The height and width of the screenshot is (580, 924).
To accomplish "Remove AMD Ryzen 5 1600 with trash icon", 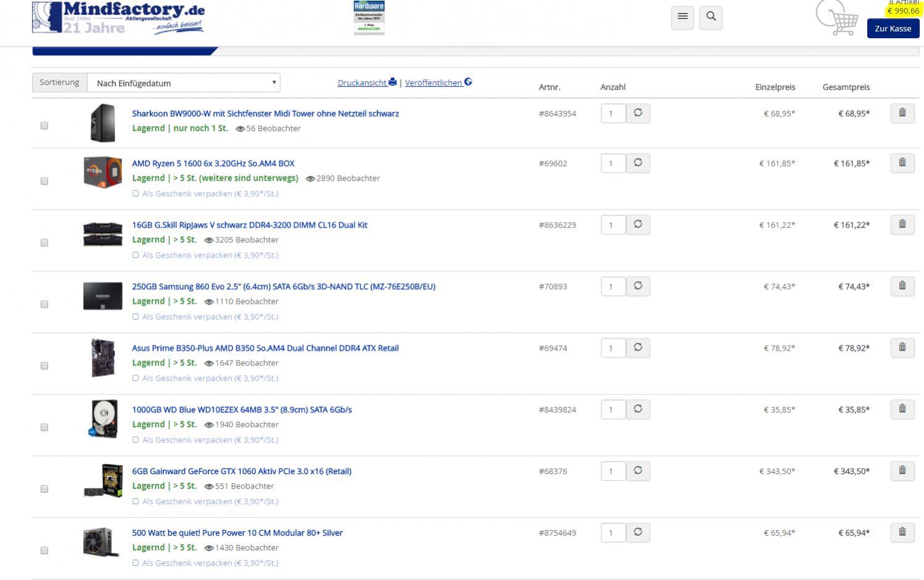I will [x=902, y=163].
